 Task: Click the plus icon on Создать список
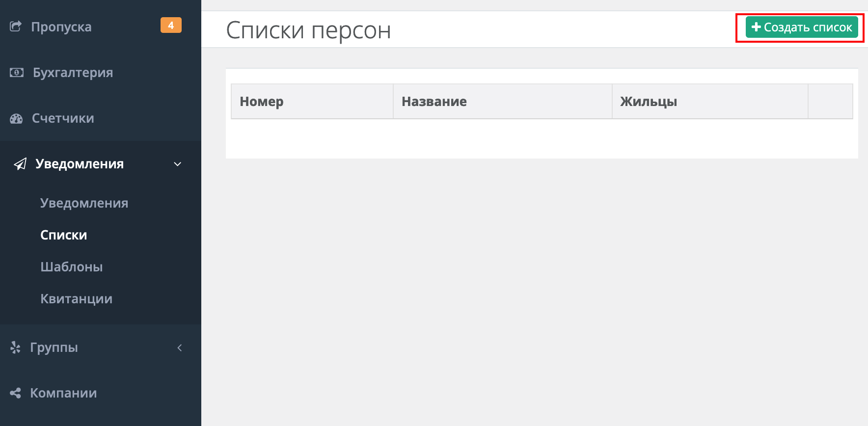click(x=756, y=27)
